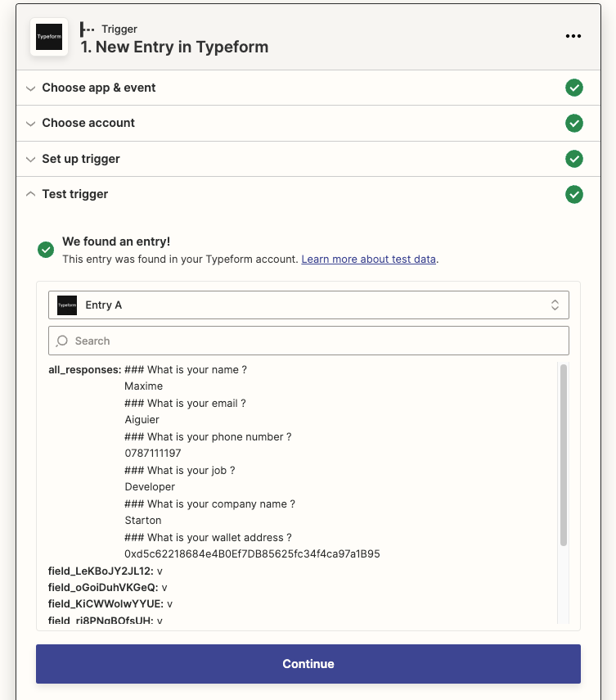Collapse the Test trigger section
This screenshot has width=616, height=700.
tap(308, 194)
